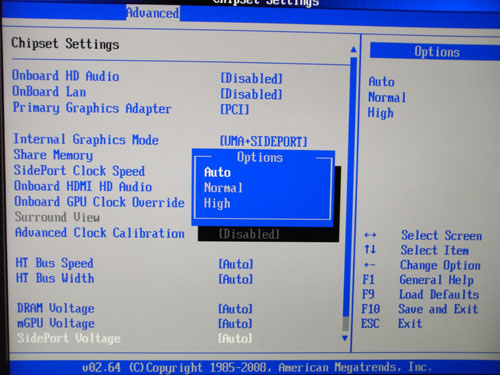This screenshot has width=500, height=375.
Task: Select the Onboard HD Audio setting
Action: click(x=66, y=76)
